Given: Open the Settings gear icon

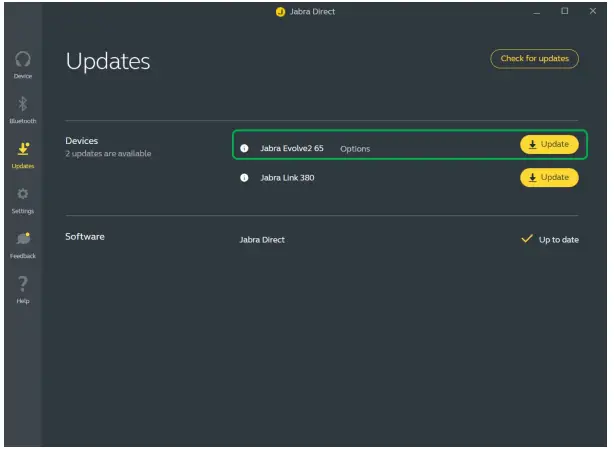Looking at the screenshot, I should (23, 194).
